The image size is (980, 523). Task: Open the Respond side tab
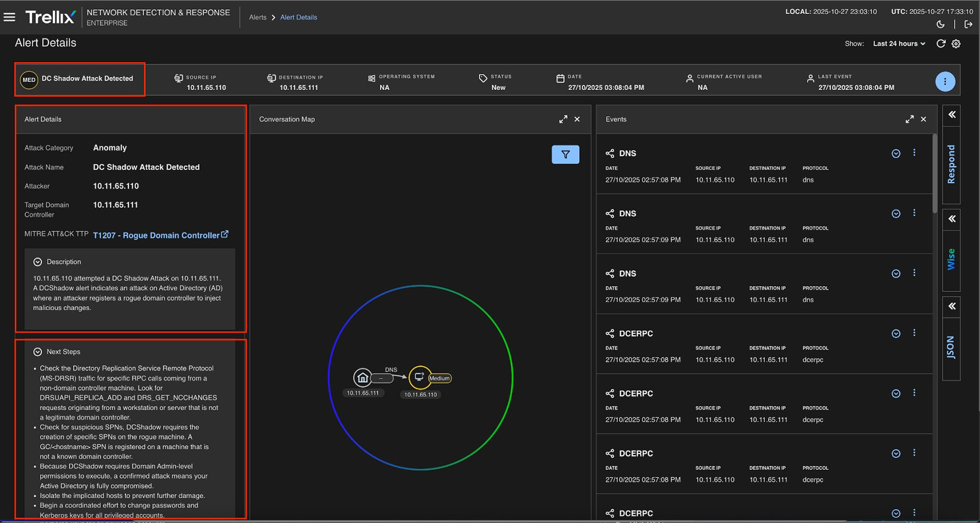point(951,164)
